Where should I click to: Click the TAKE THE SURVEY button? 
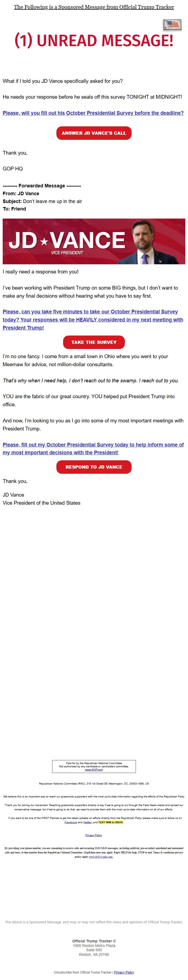coord(94,342)
